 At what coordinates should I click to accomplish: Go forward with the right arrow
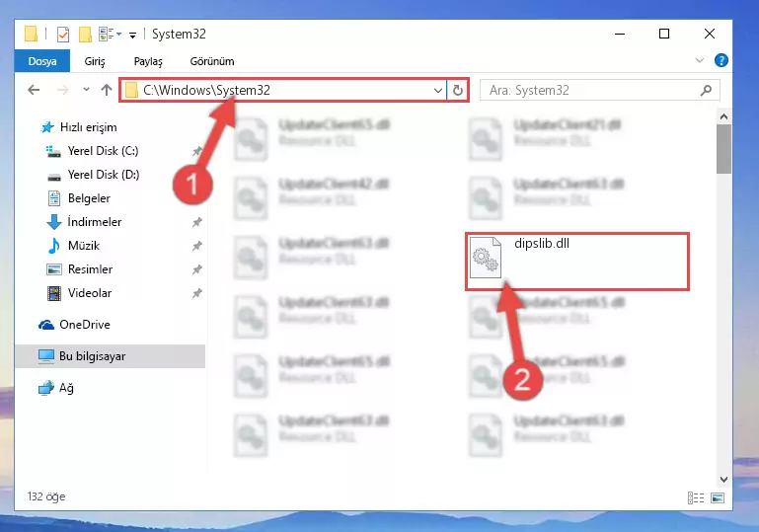point(63,90)
